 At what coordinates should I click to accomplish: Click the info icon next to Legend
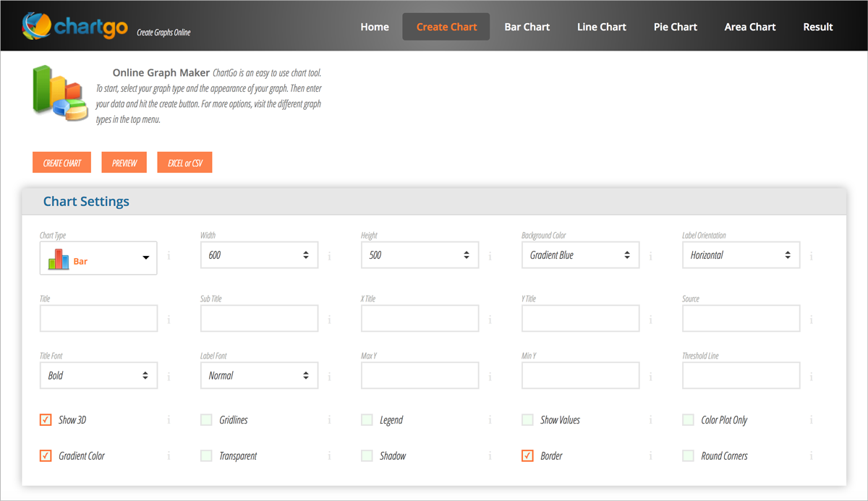click(x=490, y=419)
